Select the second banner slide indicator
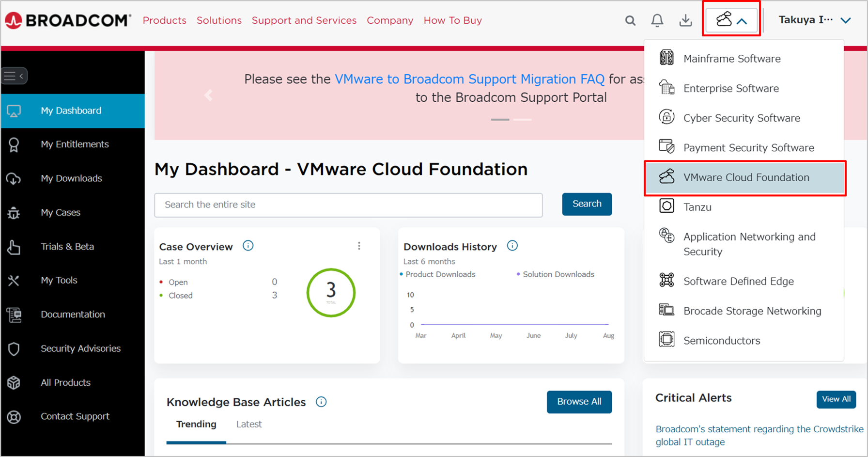868x457 pixels. point(522,119)
